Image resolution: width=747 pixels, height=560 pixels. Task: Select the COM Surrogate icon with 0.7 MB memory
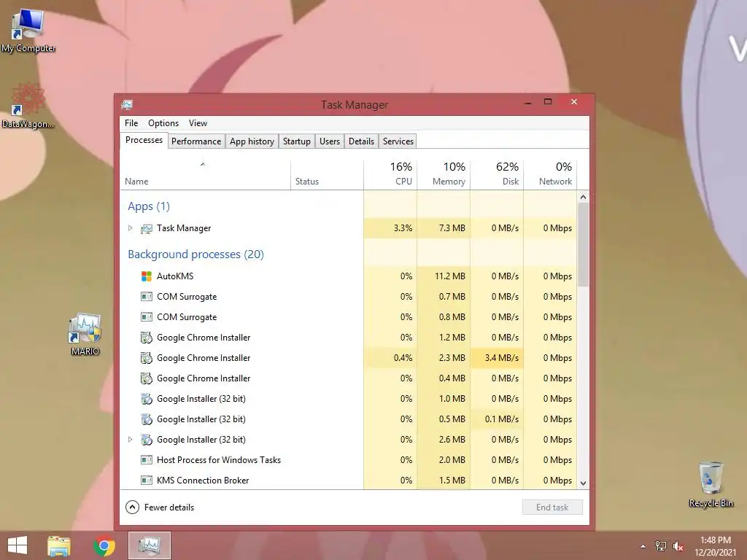pyautogui.click(x=146, y=297)
